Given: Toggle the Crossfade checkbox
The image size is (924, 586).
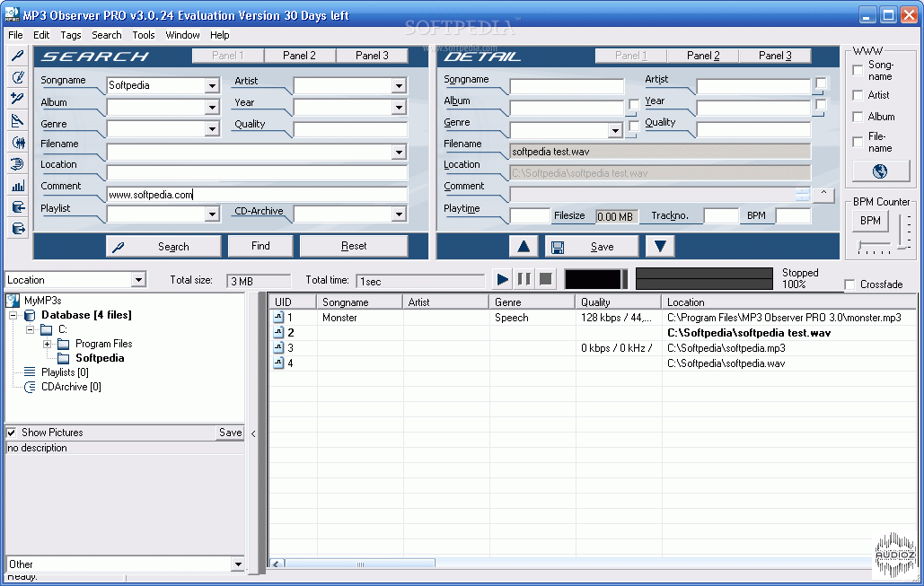Looking at the screenshot, I should [849, 284].
